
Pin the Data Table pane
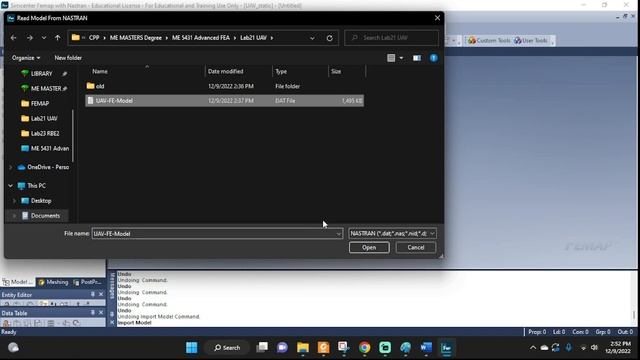point(93,313)
